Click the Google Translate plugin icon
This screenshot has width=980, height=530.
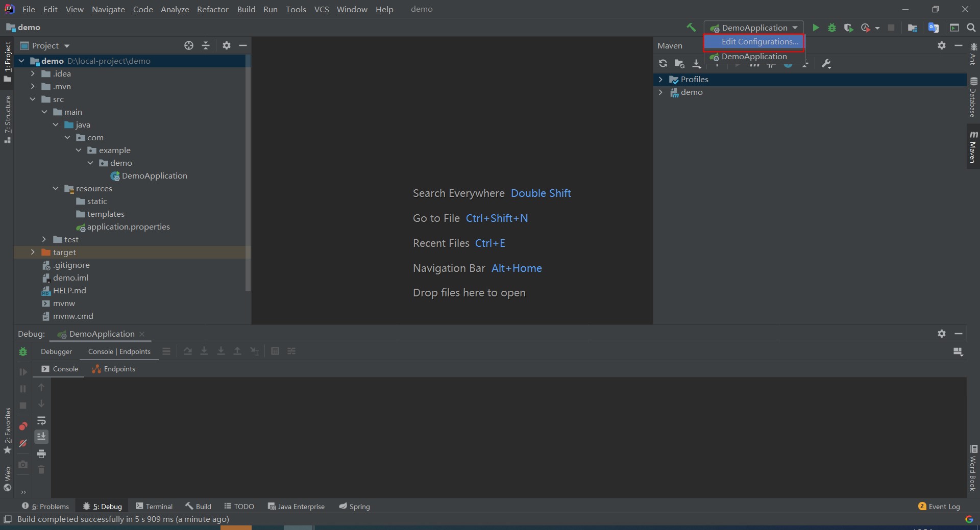934,28
